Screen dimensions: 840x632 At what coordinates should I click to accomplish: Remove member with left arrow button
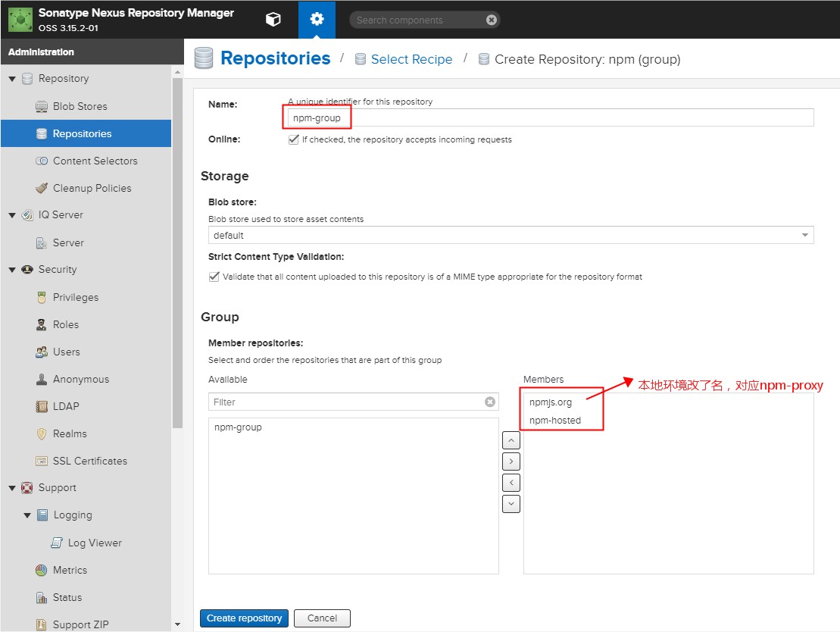[x=511, y=482]
